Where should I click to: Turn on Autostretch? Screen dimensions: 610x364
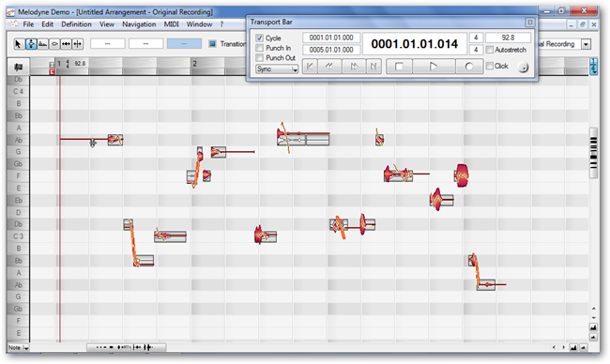pos(490,50)
